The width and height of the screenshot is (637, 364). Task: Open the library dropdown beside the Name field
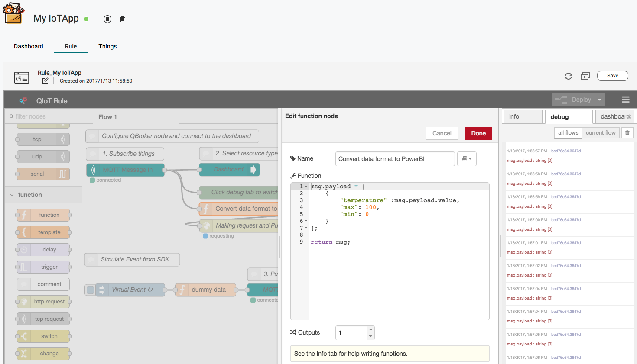pyautogui.click(x=467, y=159)
